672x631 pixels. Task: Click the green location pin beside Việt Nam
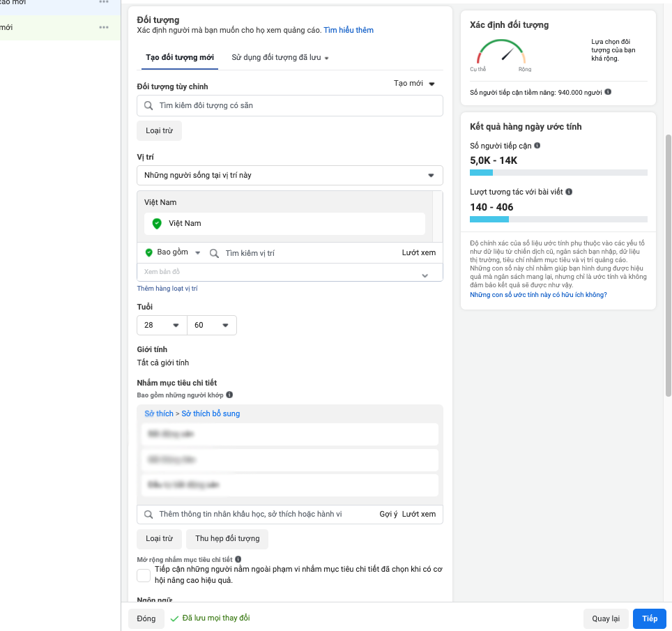click(156, 224)
